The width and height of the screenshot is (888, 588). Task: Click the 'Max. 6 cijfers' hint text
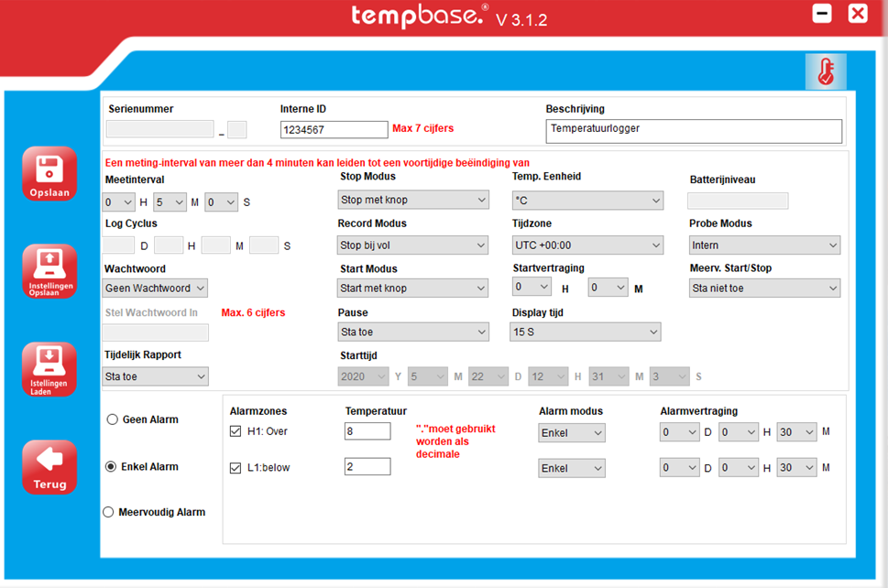coord(253,313)
